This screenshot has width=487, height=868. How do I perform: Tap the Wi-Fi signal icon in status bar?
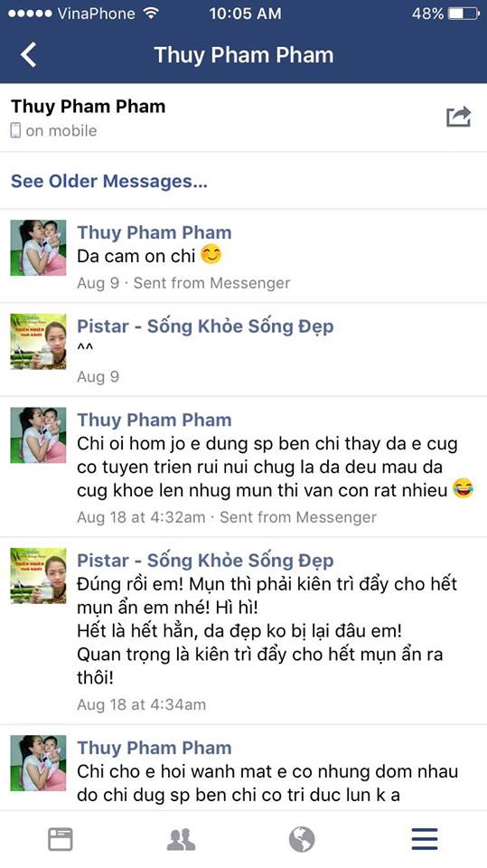(151, 13)
